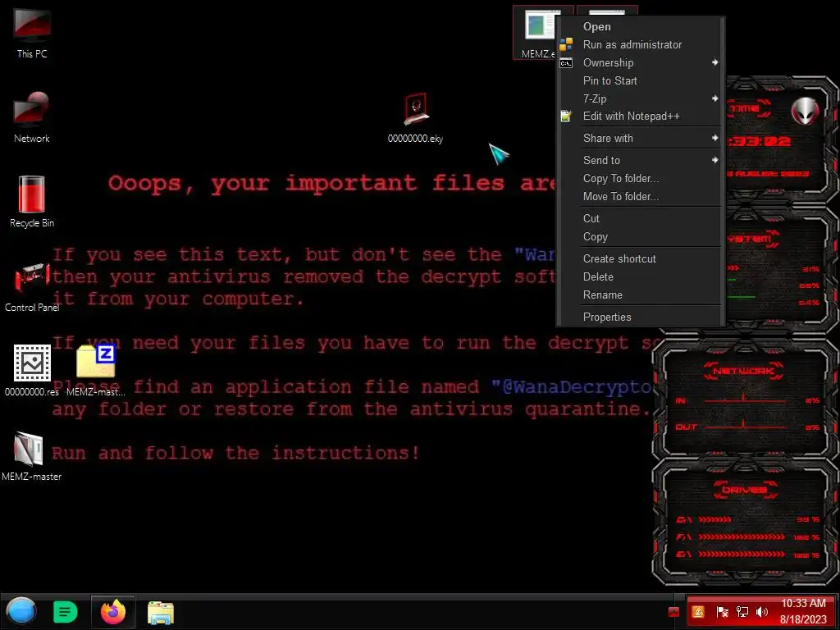
Task: Select the 00000000.eky file icon
Action: pos(415,118)
